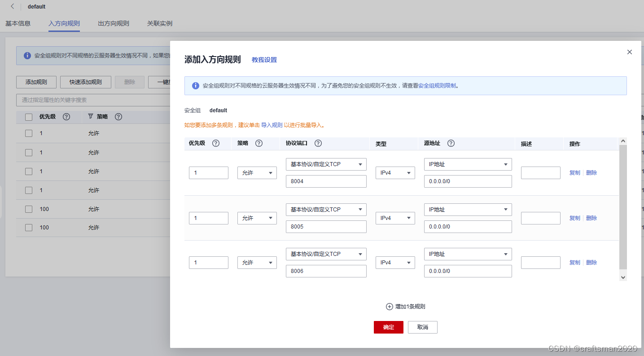Open the 优先级 column help tooltip in dialog

[x=216, y=143]
